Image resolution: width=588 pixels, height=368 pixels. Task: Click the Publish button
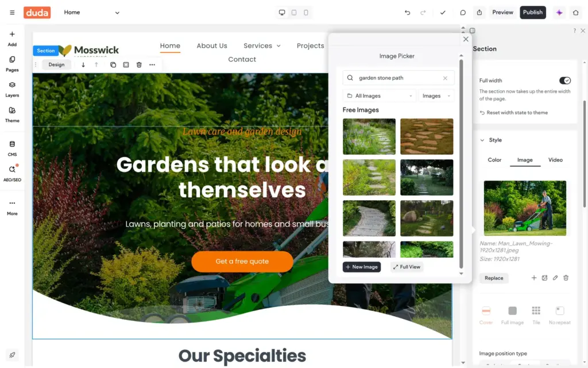pyautogui.click(x=532, y=13)
